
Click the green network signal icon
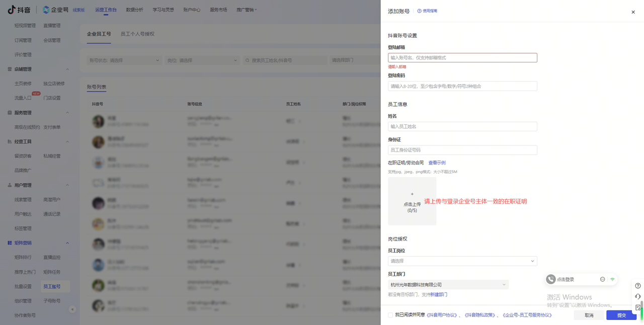[612, 279]
